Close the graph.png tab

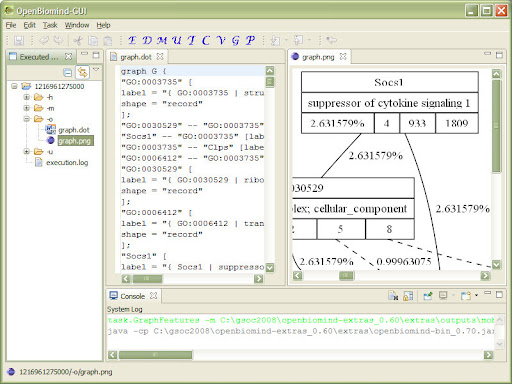pos(343,57)
